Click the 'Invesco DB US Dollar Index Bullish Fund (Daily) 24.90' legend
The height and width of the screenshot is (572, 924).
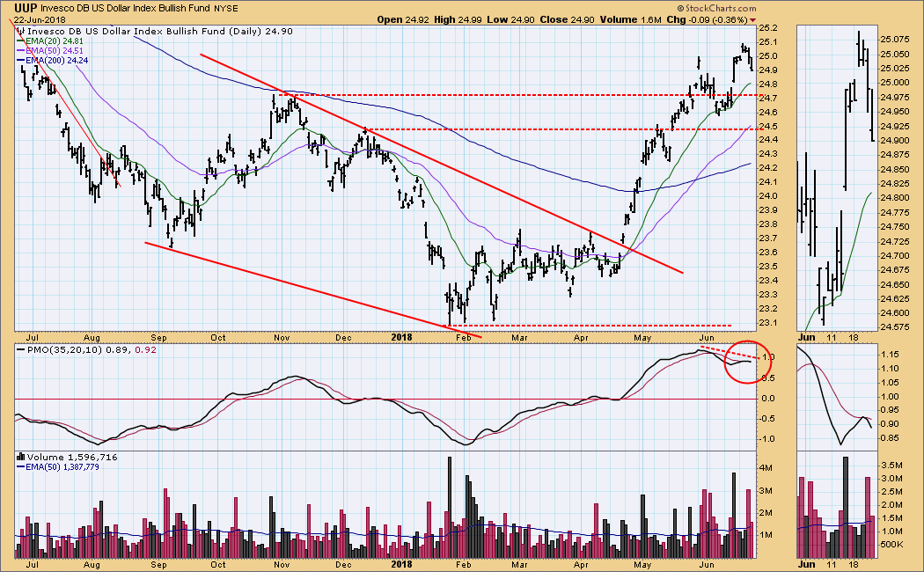point(160,31)
